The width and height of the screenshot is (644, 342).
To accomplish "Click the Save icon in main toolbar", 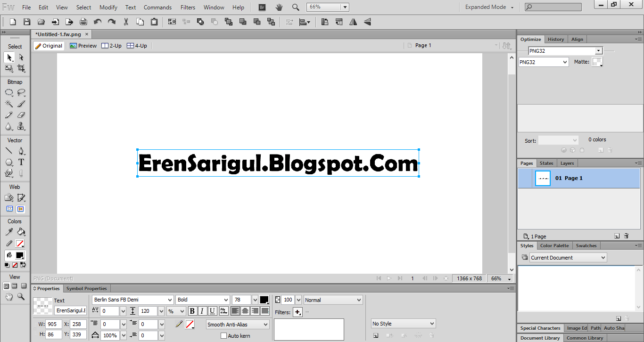I will pos(27,22).
